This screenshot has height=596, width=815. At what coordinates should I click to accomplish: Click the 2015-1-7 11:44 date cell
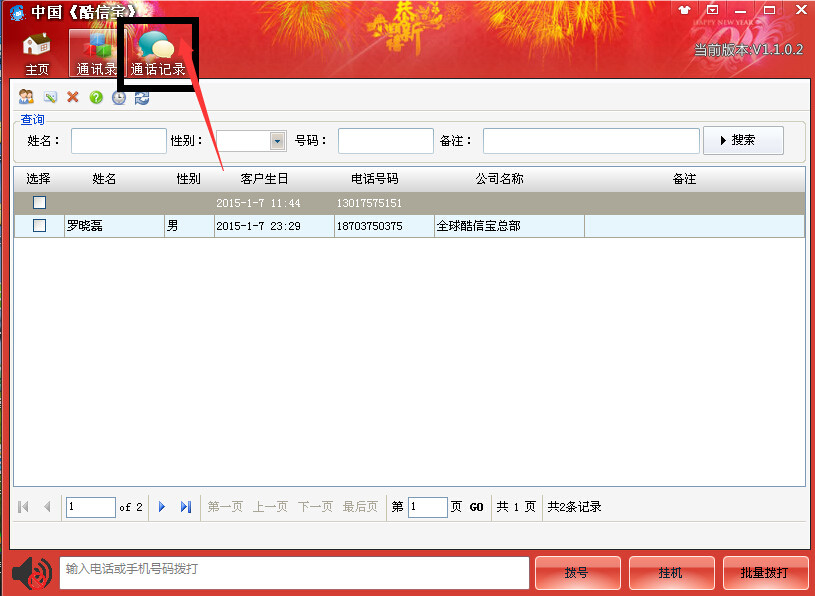[274, 203]
